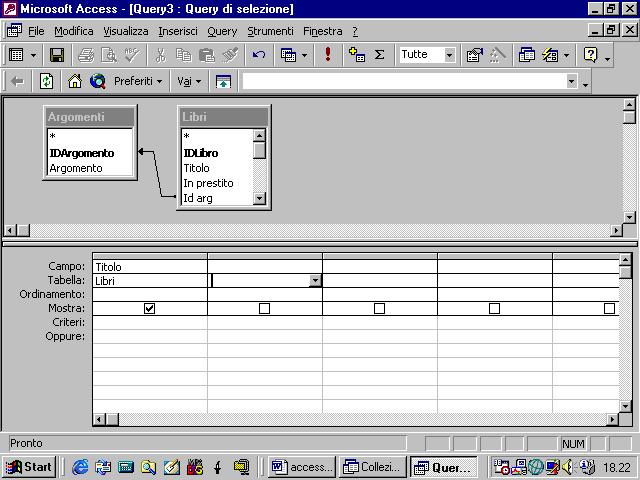Viewport: 640px width, 480px height.
Task: Click the table pane vertical scrollbar down arrow
Action: pyautogui.click(x=629, y=218)
